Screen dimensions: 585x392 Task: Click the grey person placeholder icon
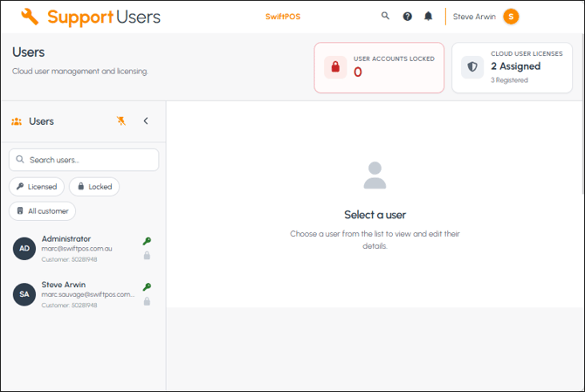click(375, 175)
